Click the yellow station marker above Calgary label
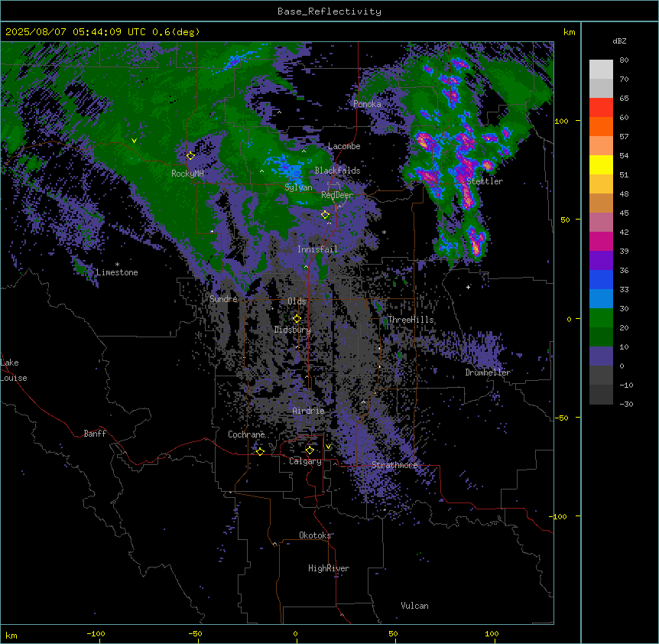Viewport: 659px width, 644px height. pos(310,450)
